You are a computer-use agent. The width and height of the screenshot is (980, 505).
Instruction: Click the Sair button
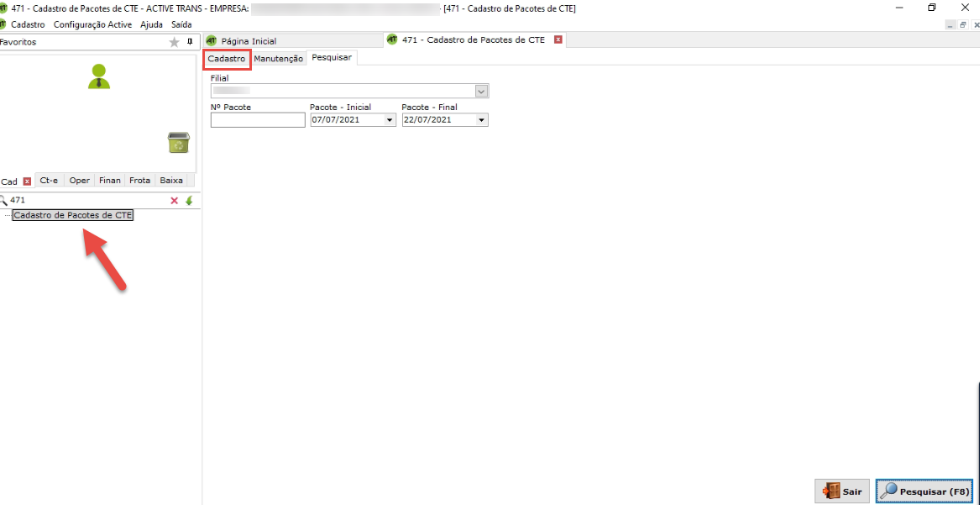pyautogui.click(x=842, y=492)
